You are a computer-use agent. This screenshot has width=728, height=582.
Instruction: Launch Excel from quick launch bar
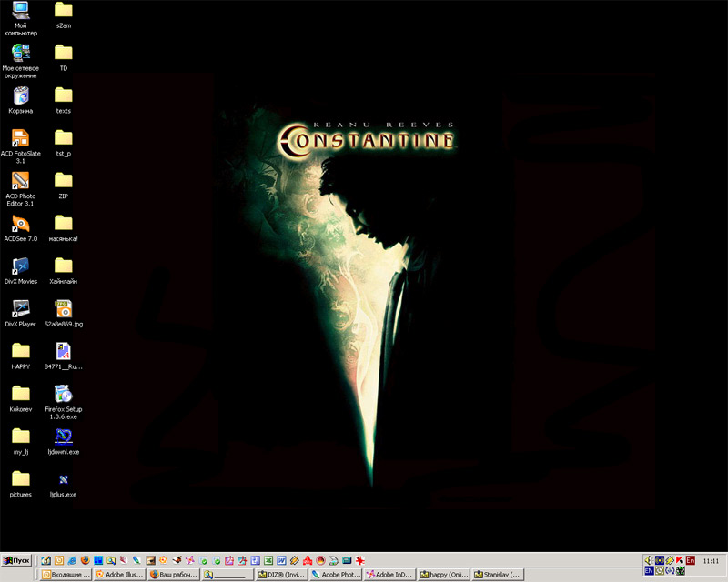(x=268, y=561)
